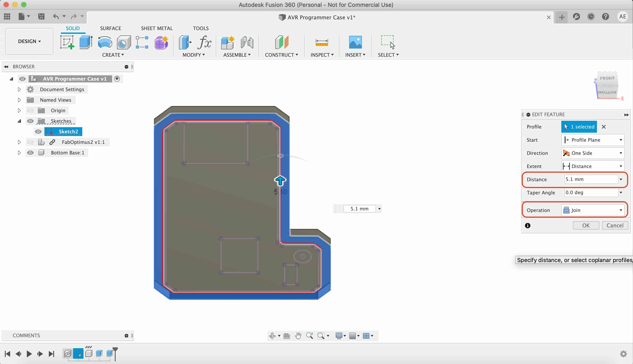633x364 pixels.
Task: Open timeline settings gear
Action: 623,354
